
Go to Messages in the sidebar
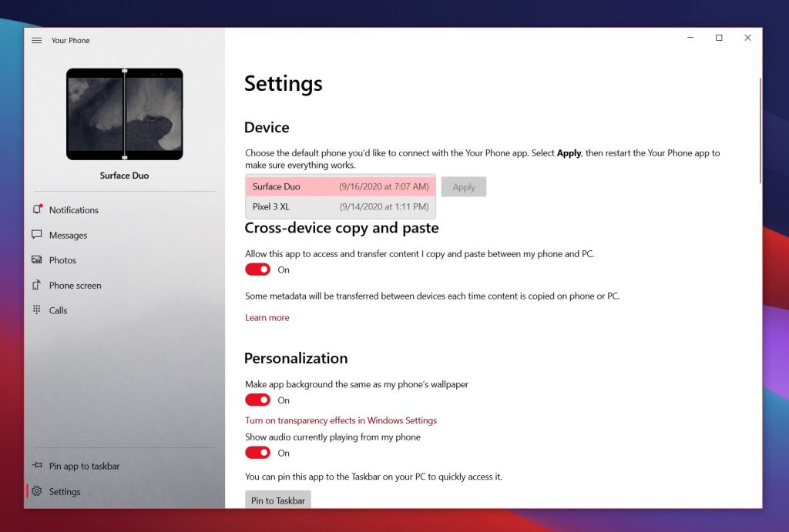coord(124,235)
